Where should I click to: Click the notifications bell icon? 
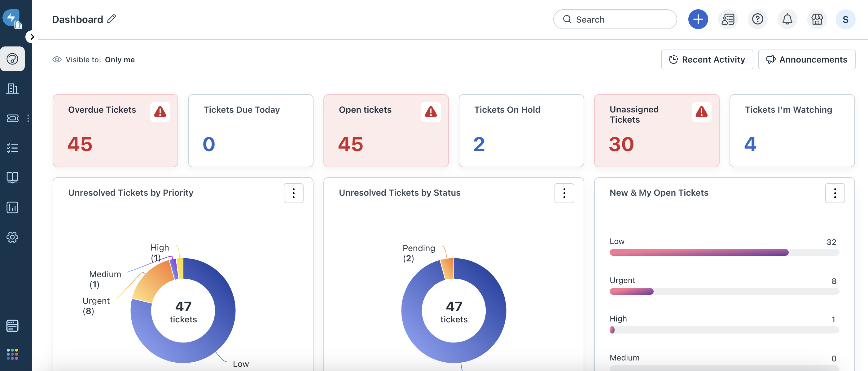click(787, 19)
